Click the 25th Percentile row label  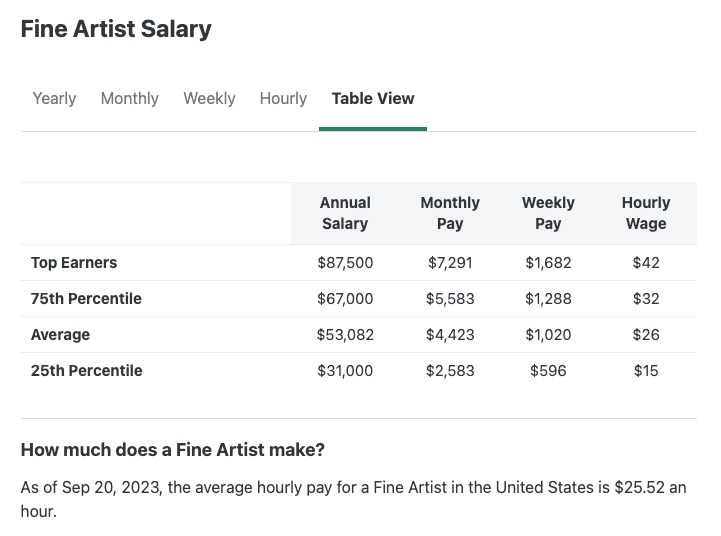(86, 371)
